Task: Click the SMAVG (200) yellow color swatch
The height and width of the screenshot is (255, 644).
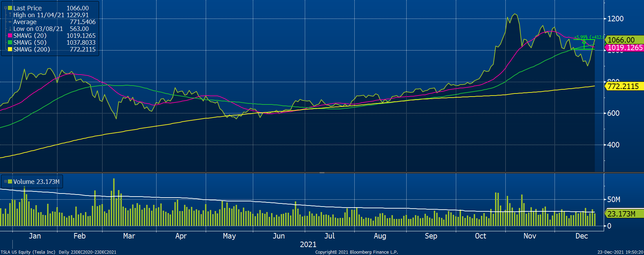Action: (10, 49)
